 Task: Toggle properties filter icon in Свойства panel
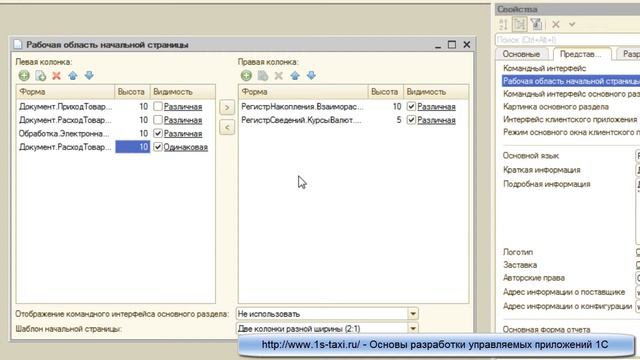[537, 24]
